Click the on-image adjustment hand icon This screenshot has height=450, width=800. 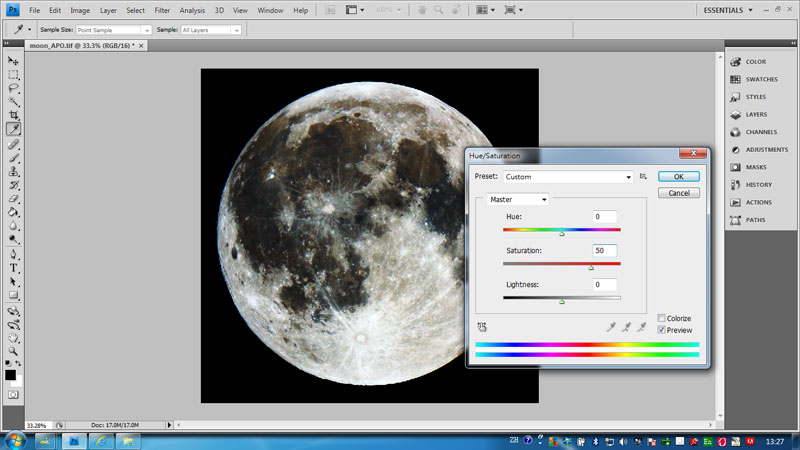[482, 326]
